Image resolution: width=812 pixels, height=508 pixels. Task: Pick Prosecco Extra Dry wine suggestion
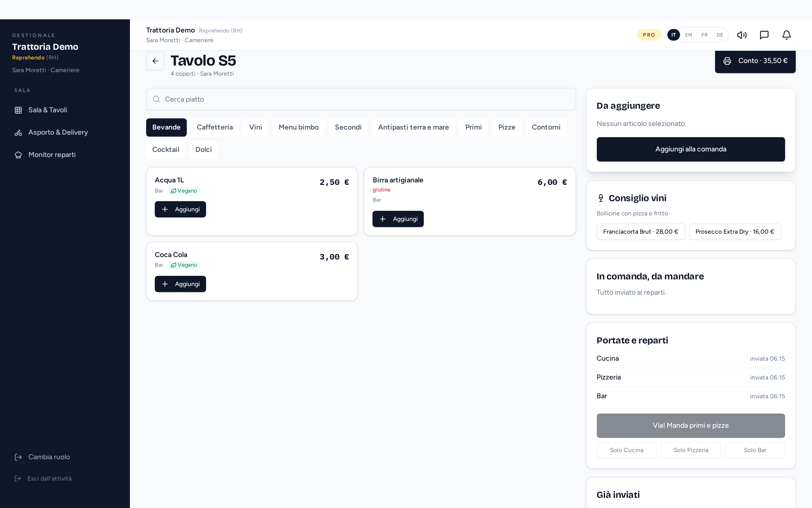[735, 232]
